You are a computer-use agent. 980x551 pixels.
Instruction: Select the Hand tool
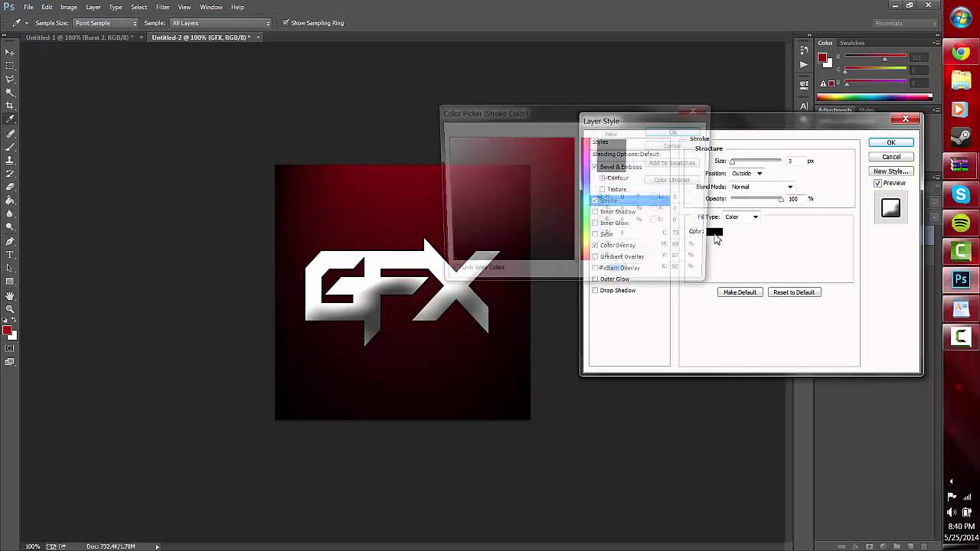[10, 295]
